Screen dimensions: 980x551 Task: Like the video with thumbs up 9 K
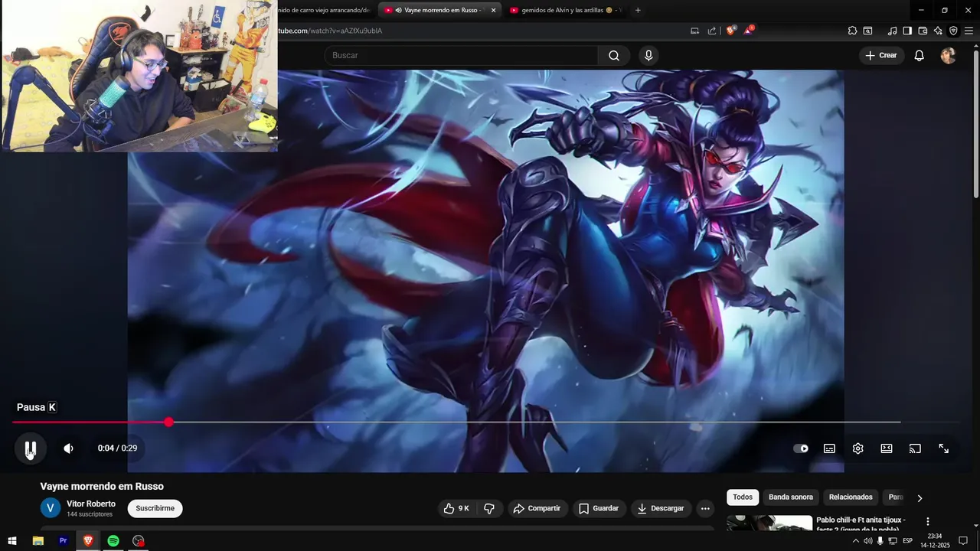pos(456,508)
